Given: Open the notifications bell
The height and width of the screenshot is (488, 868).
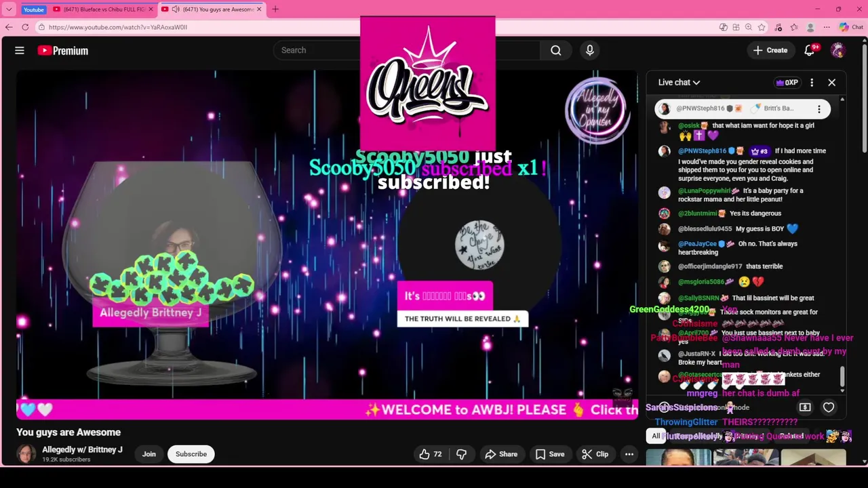Looking at the screenshot, I should 809,50.
